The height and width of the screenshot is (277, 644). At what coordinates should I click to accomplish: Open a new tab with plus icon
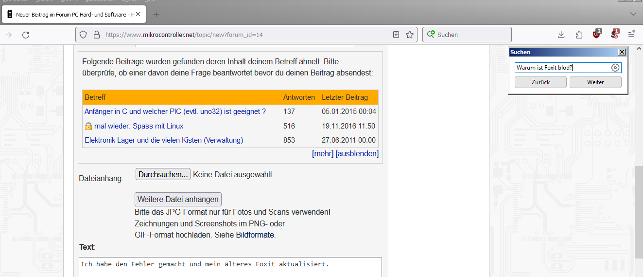coord(156,14)
